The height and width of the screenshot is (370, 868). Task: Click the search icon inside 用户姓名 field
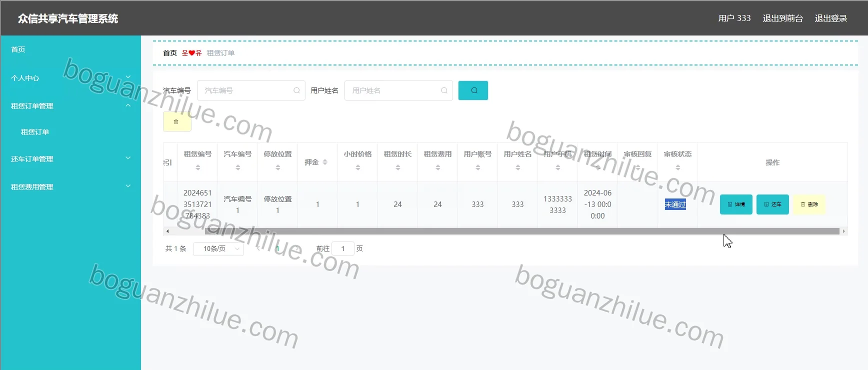pyautogui.click(x=444, y=90)
